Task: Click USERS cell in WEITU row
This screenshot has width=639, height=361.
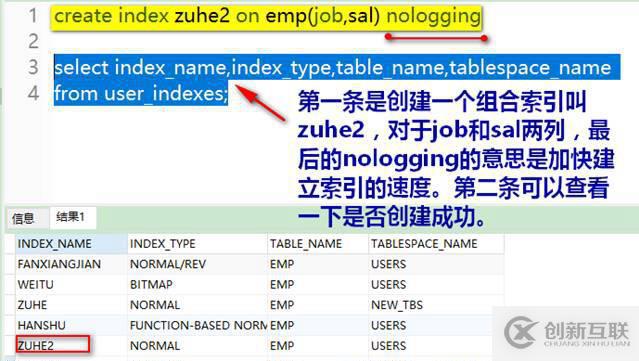Action: tap(436, 284)
